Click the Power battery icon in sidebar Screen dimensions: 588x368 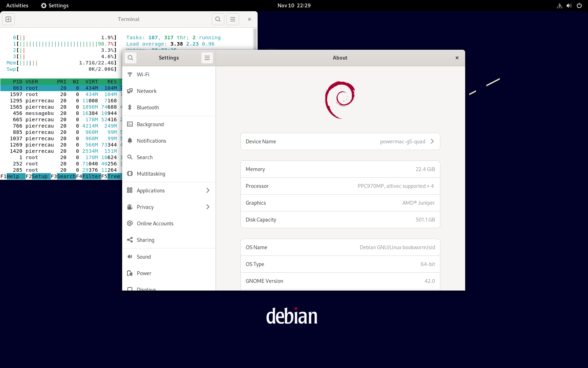[x=130, y=273]
